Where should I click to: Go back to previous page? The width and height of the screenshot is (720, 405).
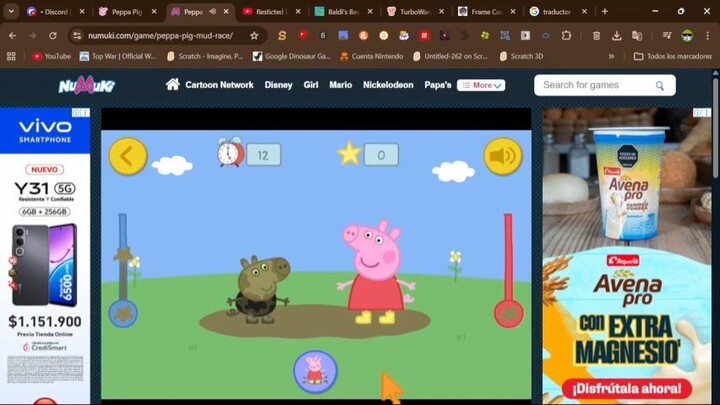click(12, 35)
